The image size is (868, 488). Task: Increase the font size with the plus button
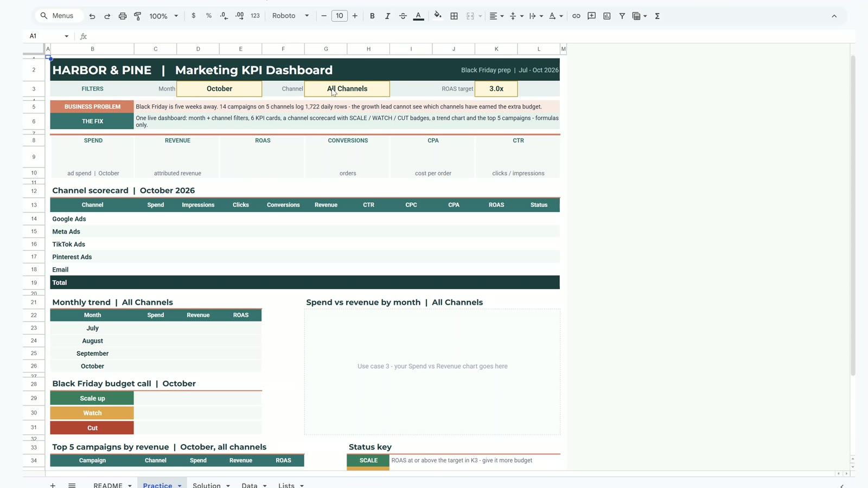[x=355, y=16]
